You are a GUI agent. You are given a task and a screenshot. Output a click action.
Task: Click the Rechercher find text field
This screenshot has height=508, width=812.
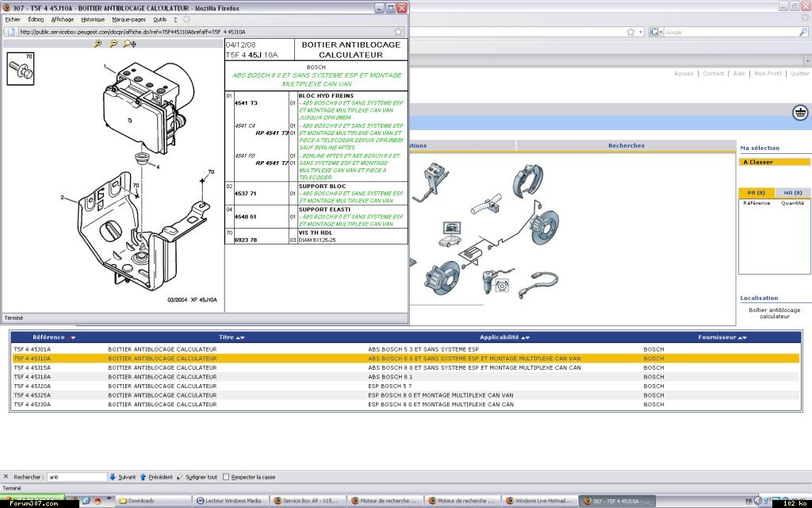tap(77, 477)
